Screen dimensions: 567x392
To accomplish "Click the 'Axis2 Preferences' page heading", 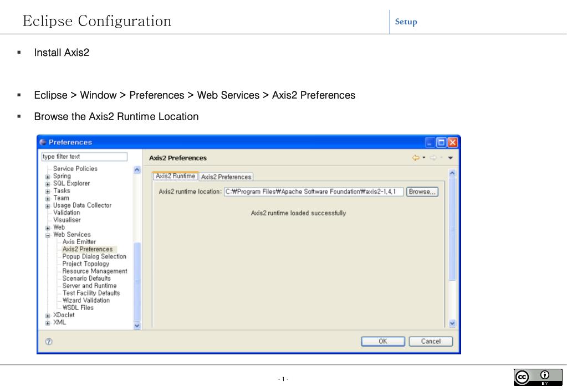I will click(178, 158).
